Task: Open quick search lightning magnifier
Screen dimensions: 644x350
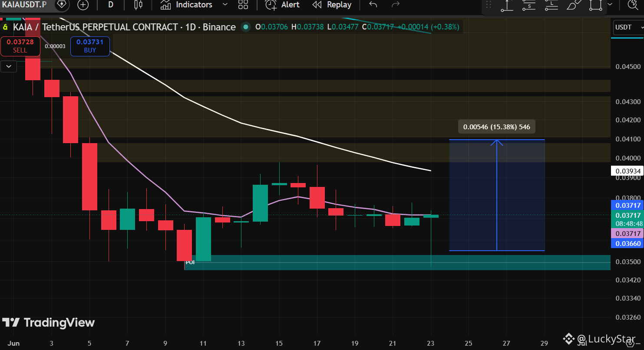Action: click(x=632, y=5)
